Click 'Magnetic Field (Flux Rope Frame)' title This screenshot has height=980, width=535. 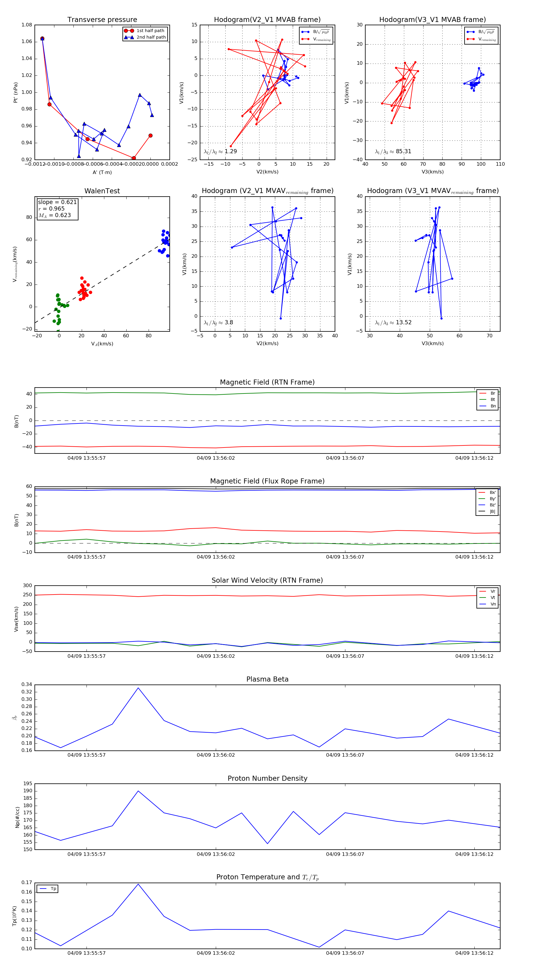(267, 481)
